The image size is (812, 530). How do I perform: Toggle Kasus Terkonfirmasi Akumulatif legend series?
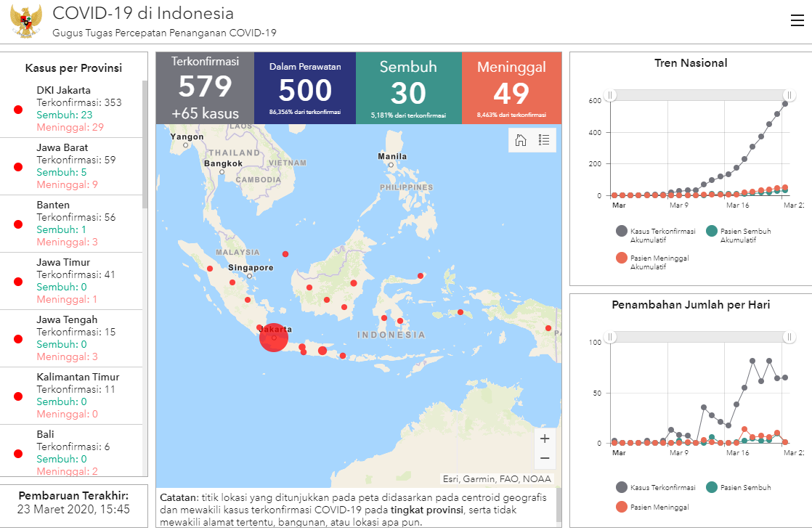pyautogui.click(x=622, y=231)
